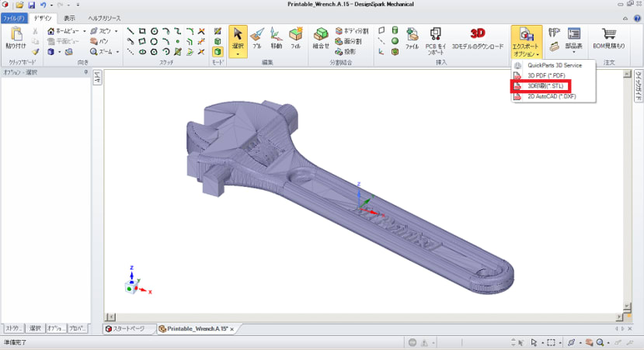This screenshot has width=644, height=350.
Task: Activate the 組合せ combine tool
Action: tap(321, 38)
